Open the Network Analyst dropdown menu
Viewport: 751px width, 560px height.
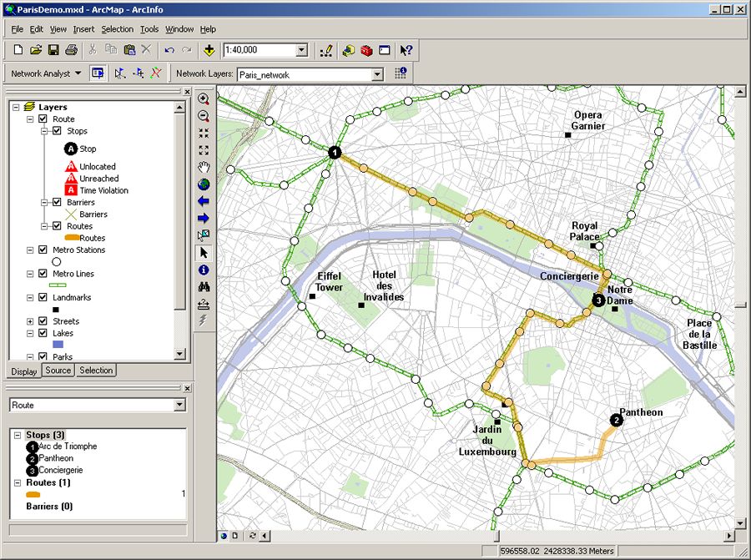[x=46, y=73]
